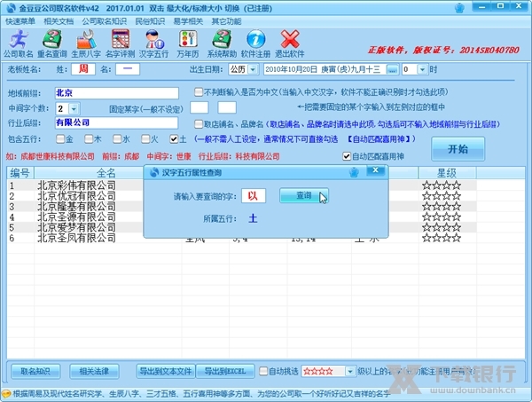Open the 相关文档 menu
This screenshot has width=532, height=402.
(x=59, y=21)
